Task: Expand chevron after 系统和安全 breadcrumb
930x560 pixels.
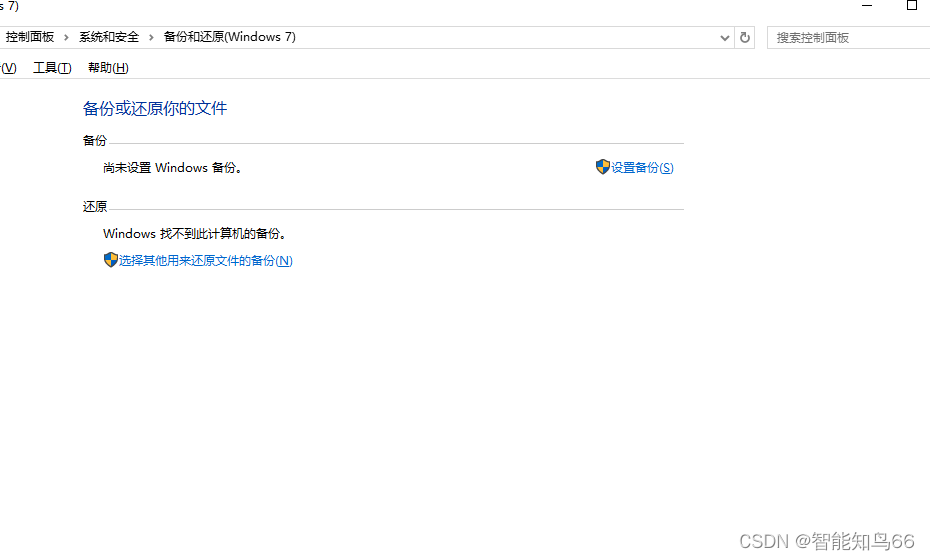Action: pos(151,37)
